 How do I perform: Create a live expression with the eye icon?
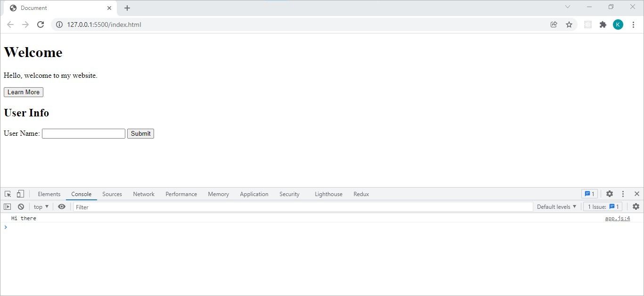tap(62, 206)
